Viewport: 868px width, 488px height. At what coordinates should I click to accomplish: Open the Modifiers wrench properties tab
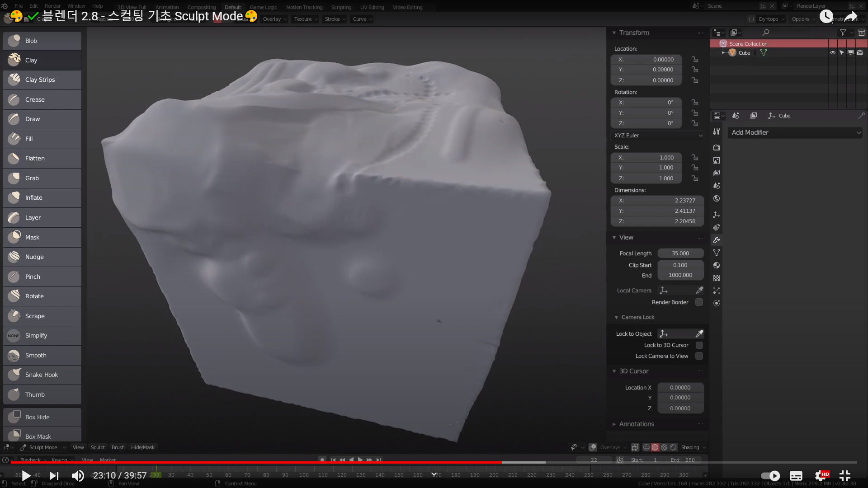[717, 240]
